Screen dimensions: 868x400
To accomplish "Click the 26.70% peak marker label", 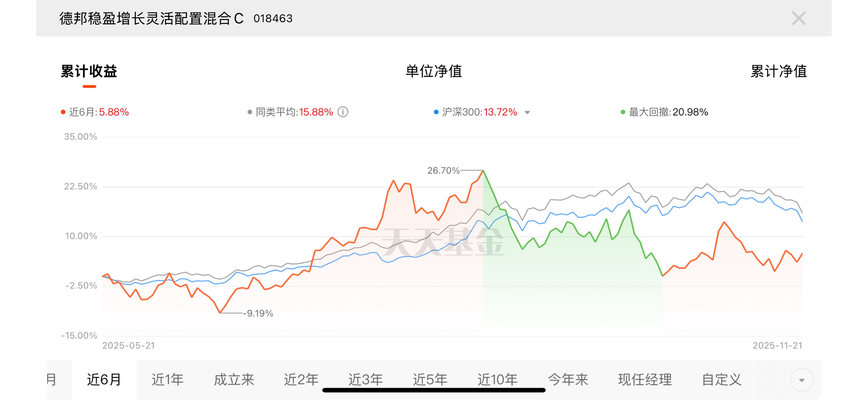I will tap(443, 171).
